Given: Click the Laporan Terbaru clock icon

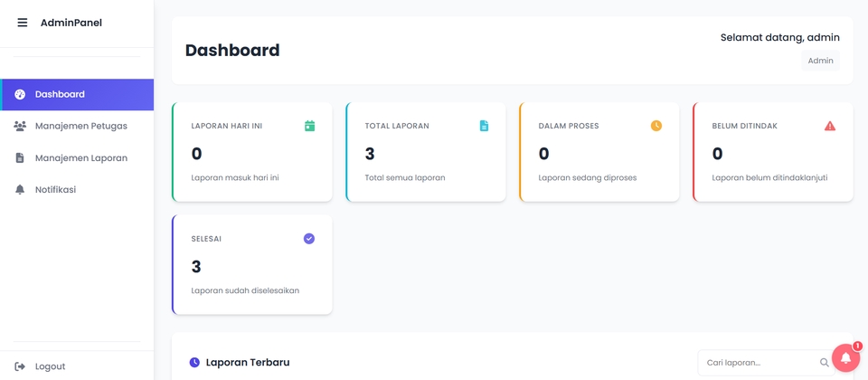Looking at the screenshot, I should pyautogui.click(x=194, y=363).
